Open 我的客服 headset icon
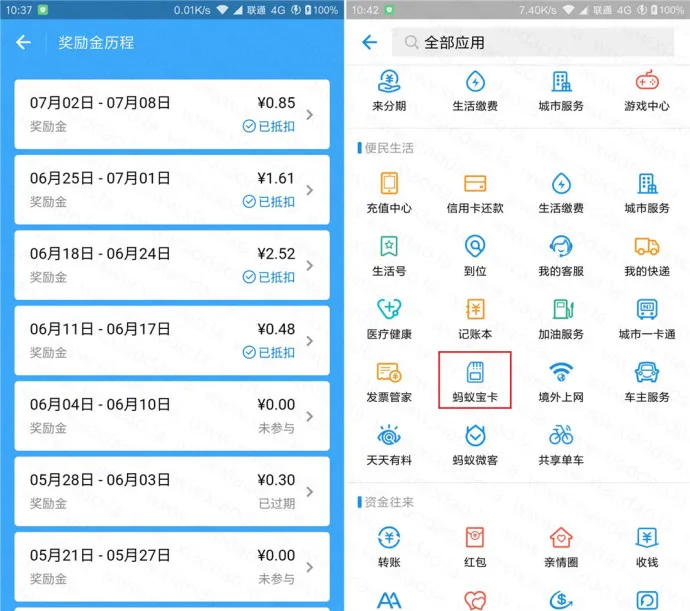This screenshot has width=690, height=611. pyautogui.click(x=561, y=246)
